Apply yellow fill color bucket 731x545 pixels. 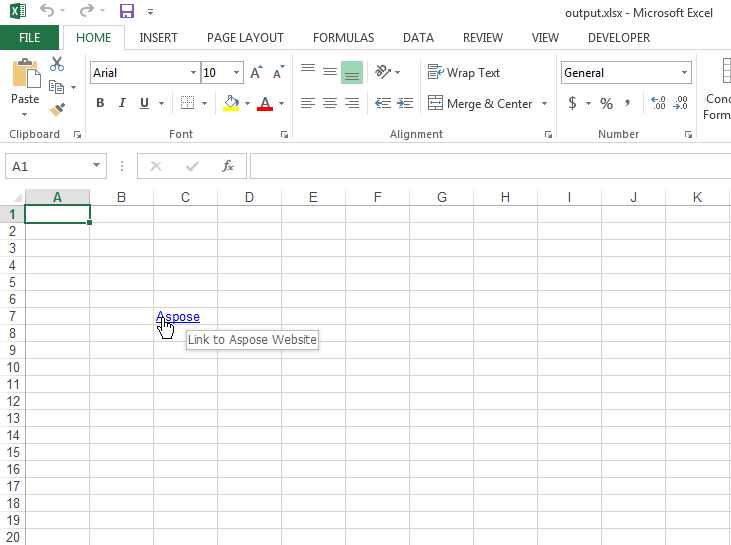click(231, 103)
